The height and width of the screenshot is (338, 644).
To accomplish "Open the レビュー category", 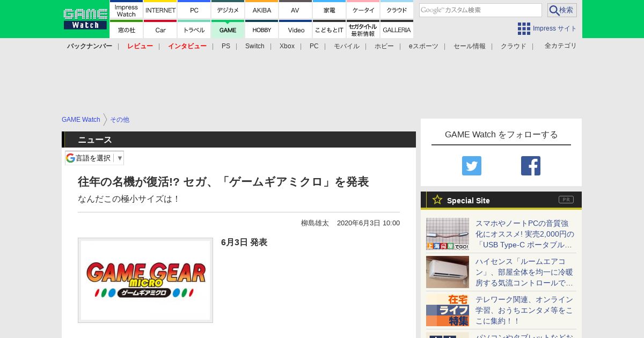I will (x=140, y=46).
